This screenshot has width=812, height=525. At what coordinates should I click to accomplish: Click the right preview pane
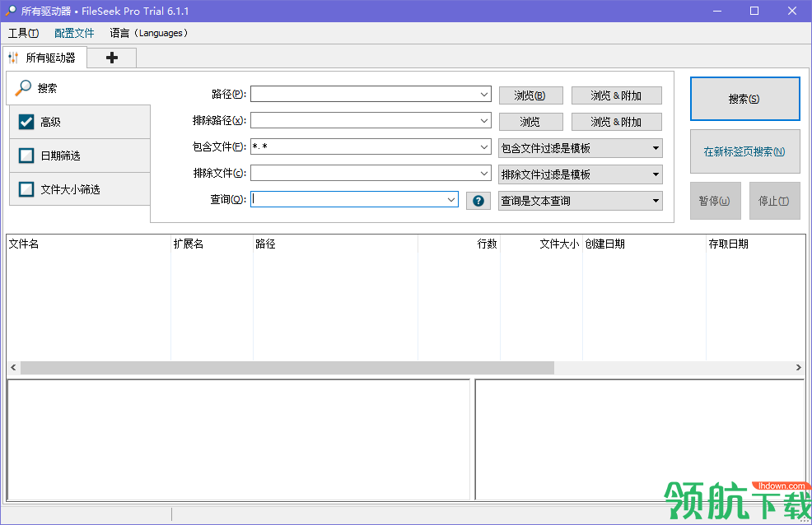pos(640,439)
